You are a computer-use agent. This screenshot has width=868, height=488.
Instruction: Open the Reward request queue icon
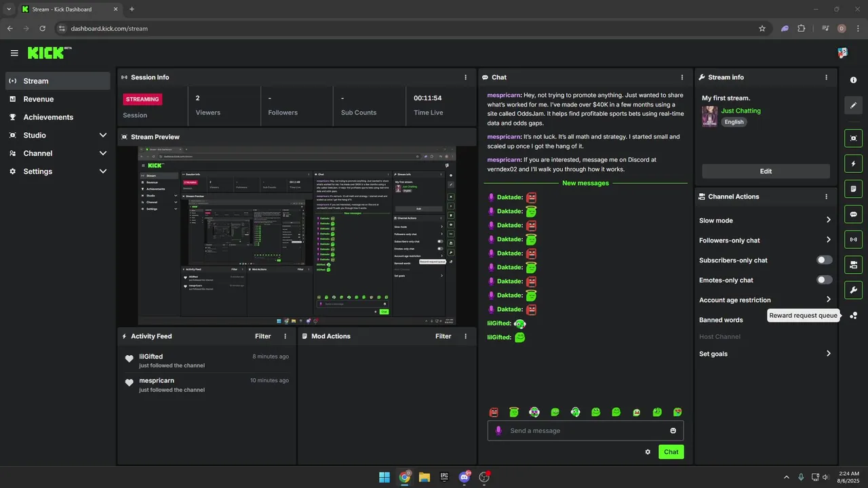[853, 315]
